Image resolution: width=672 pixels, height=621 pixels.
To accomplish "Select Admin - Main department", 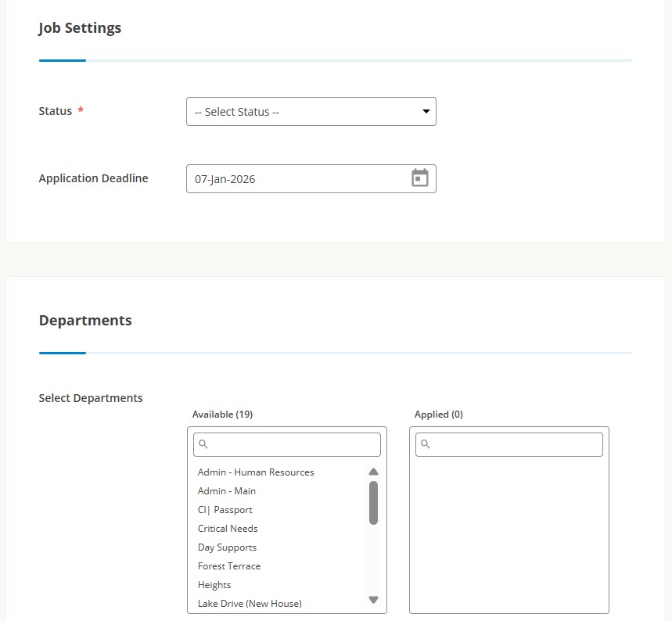I will click(x=227, y=491).
